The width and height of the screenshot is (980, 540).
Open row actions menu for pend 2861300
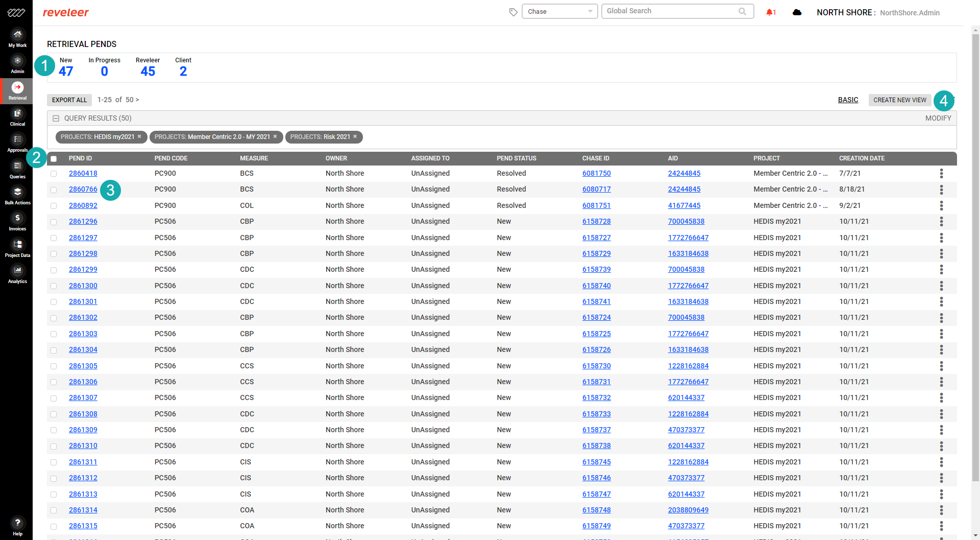pyautogui.click(x=941, y=286)
